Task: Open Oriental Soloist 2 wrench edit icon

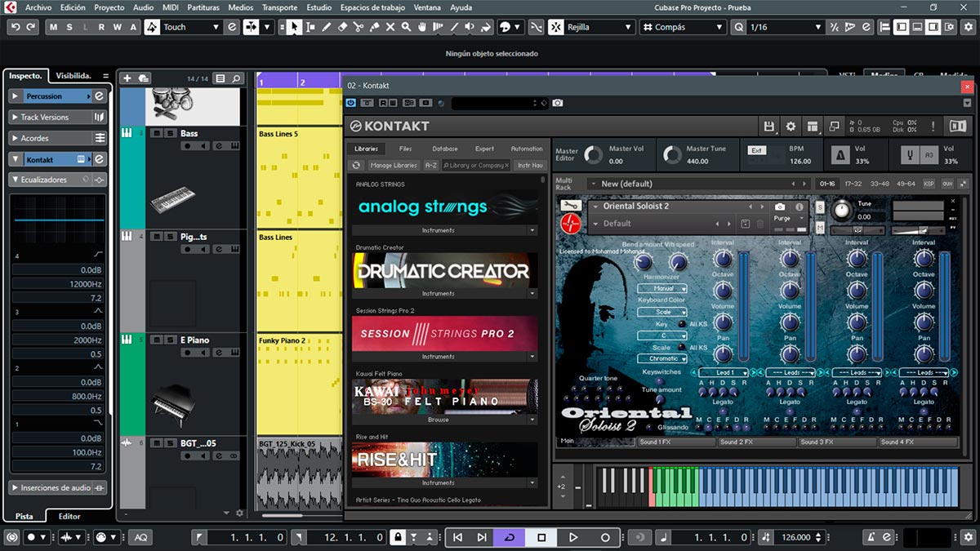Action: tap(571, 206)
